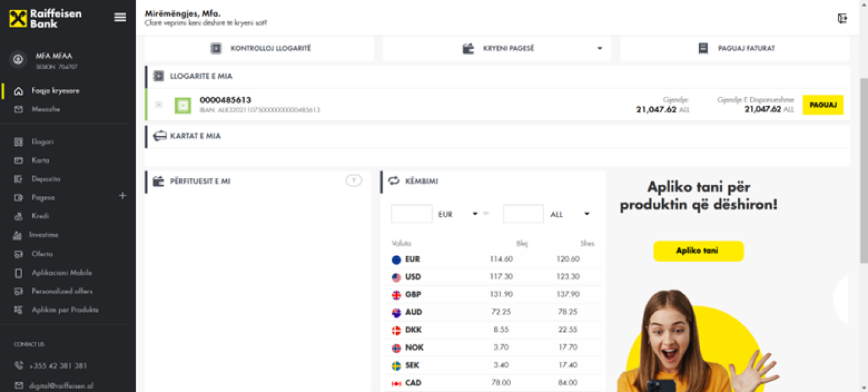Open Mesazhe in the sidebar
868x392 pixels.
tap(46, 109)
